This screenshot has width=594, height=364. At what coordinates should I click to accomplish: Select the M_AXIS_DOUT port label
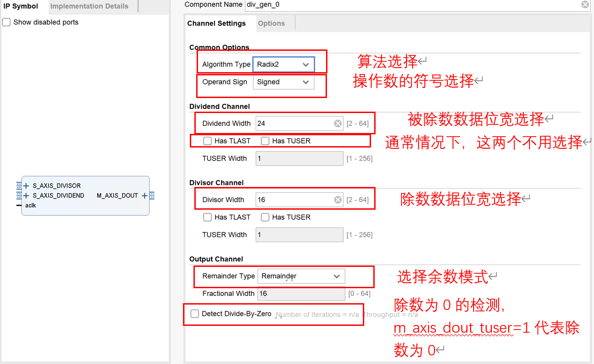(x=117, y=196)
